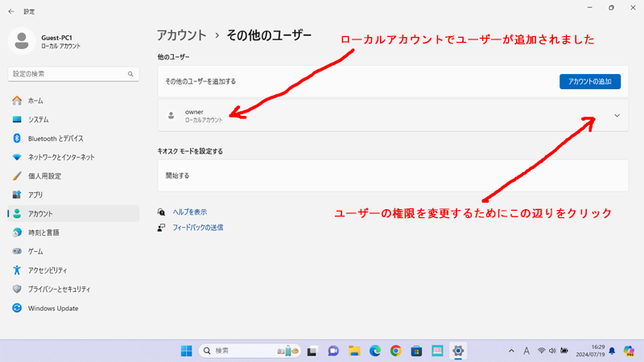644x362 pixels.
Task: Select ネットワークとインターネット in the sidebar
Action: tap(60, 157)
